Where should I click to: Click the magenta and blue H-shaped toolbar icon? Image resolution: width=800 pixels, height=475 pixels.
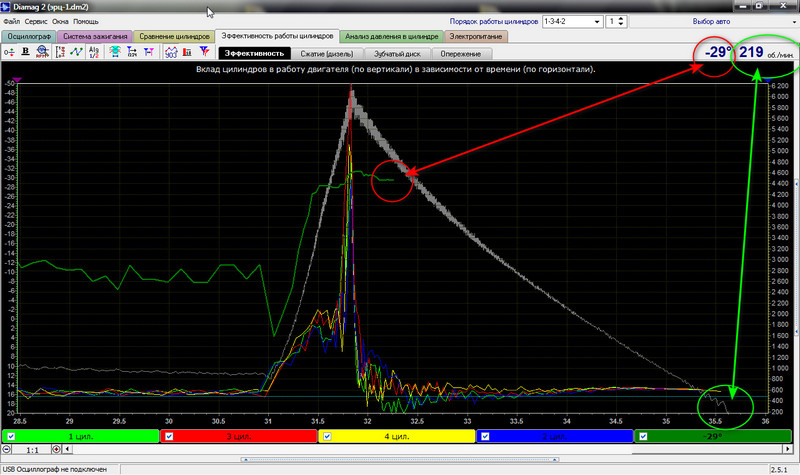pyautogui.click(x=148, y=52)
